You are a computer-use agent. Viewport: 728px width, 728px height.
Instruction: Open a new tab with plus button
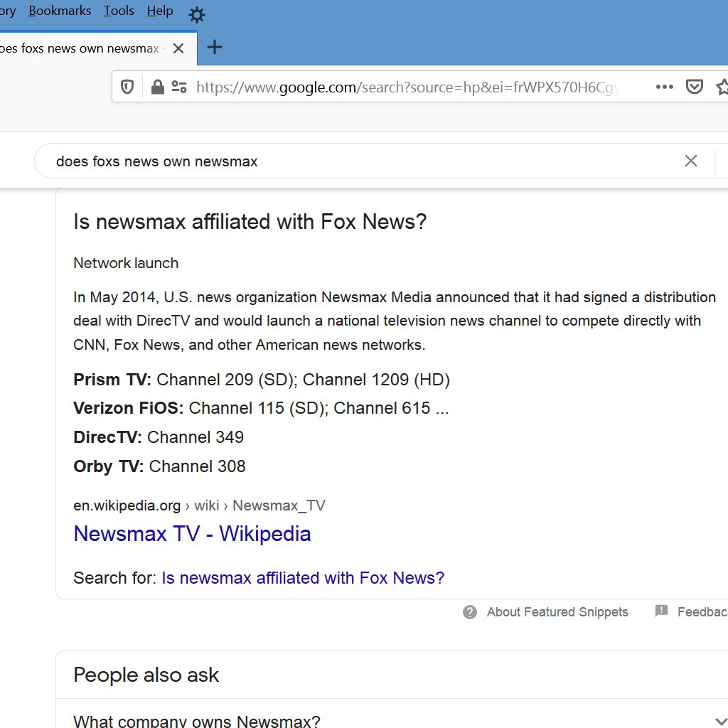coord(215,47)
